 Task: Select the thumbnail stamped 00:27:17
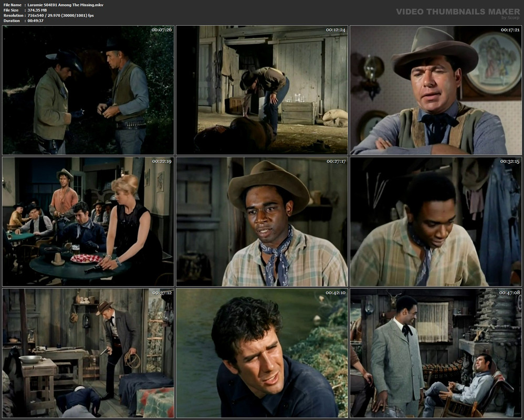coord(262,222)
